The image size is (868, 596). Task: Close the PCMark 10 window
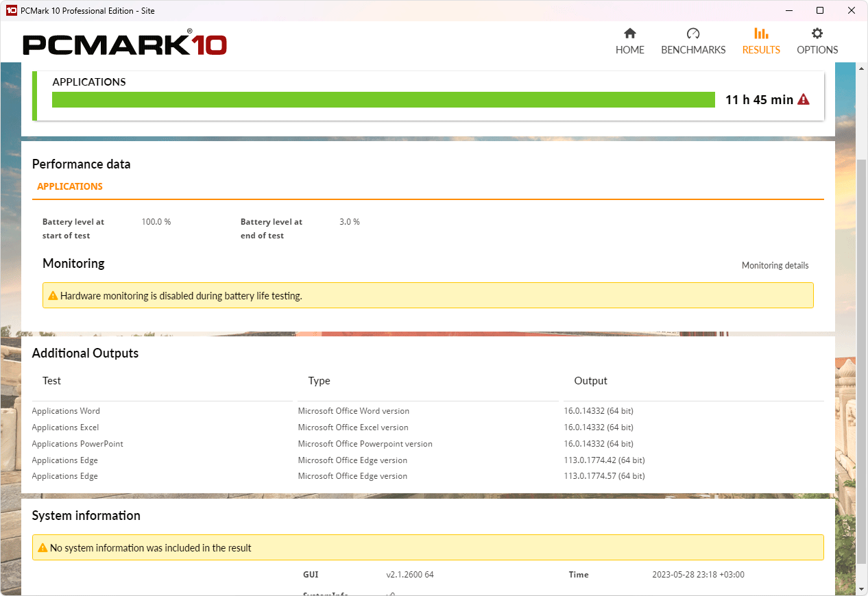[852, 10]
